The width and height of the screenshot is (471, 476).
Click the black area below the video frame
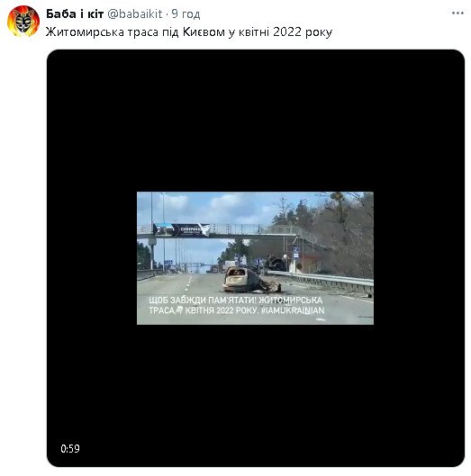pos(255,395)
